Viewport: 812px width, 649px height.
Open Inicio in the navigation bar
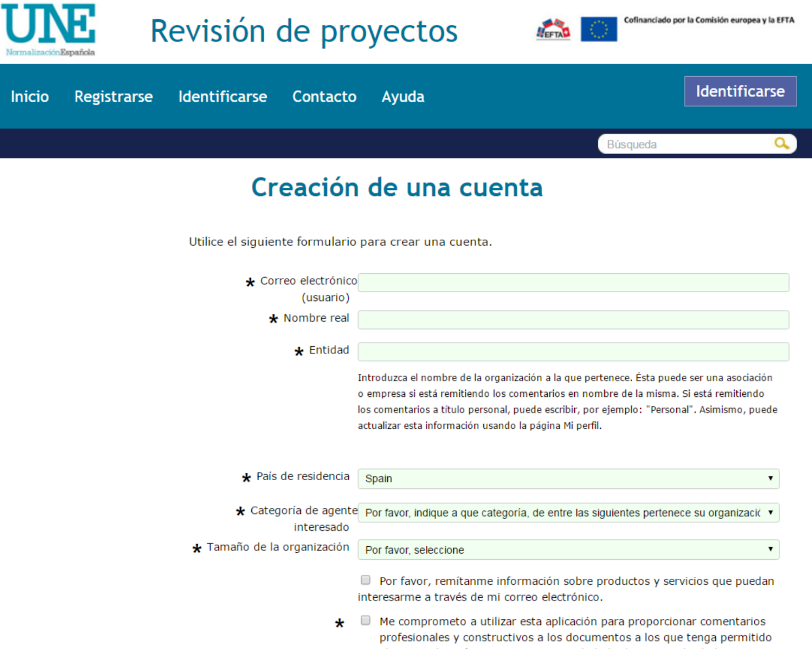(x=30, y=96)
